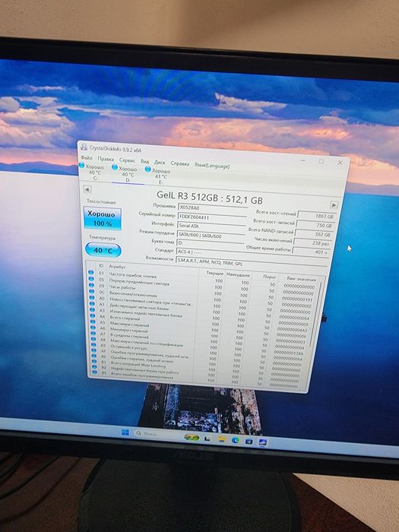Viewport: 399px width, 532px height.
Task: Open Windows Start menu
Action: 125,432
